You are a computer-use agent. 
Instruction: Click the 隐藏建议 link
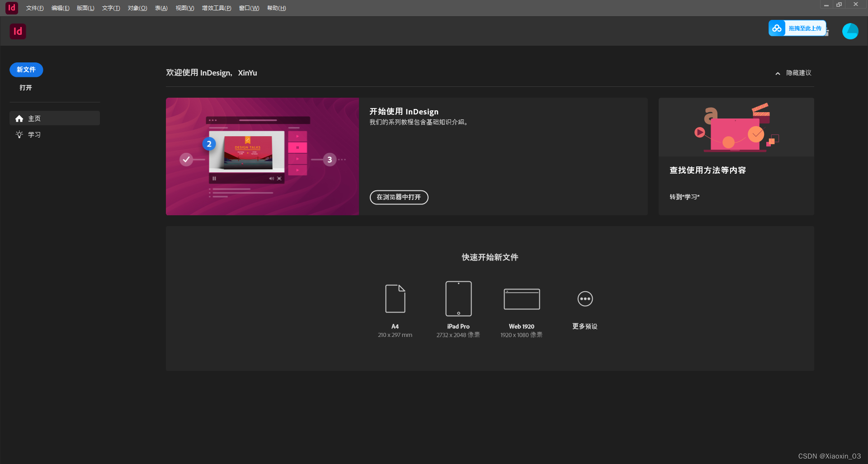click(x=799, y=73)
